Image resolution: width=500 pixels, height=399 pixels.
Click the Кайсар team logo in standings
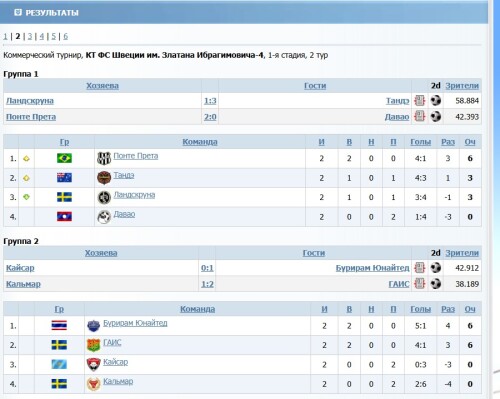93,364
